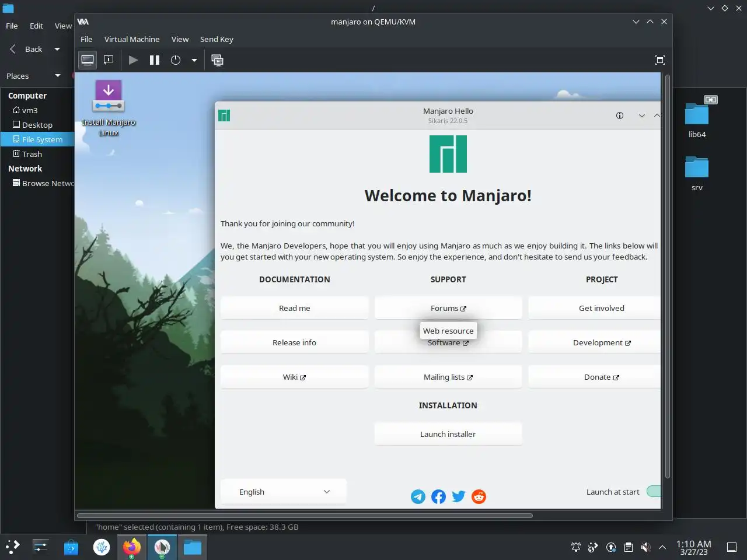Select Trash in Places sidebar

coord(37,154)
